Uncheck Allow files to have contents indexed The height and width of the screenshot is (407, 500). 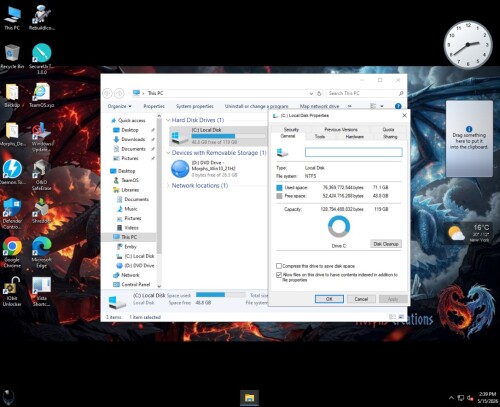(279, 275)
